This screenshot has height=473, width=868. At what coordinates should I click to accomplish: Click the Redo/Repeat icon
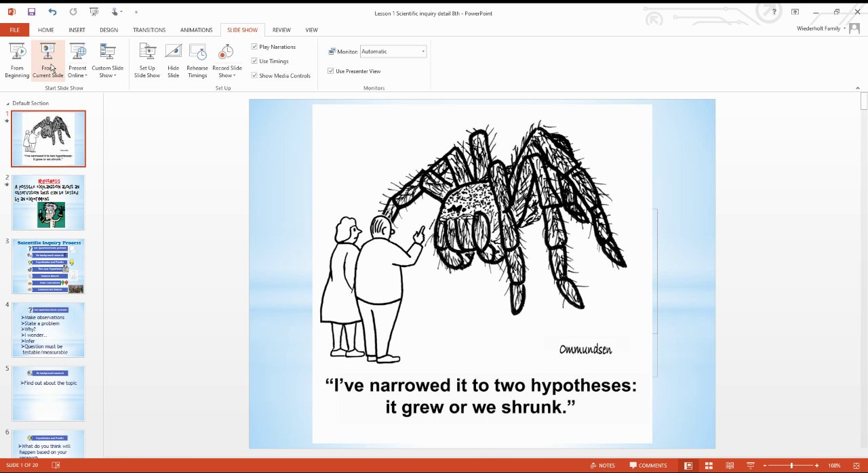73,12
